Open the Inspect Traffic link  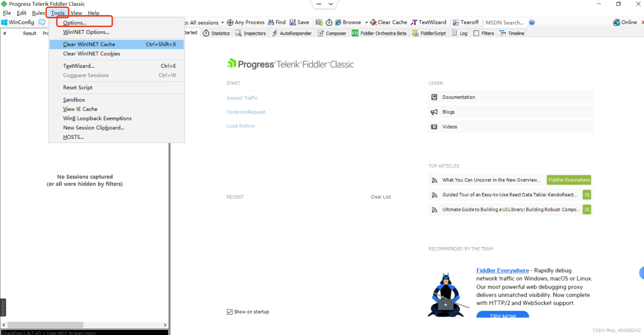242,98
